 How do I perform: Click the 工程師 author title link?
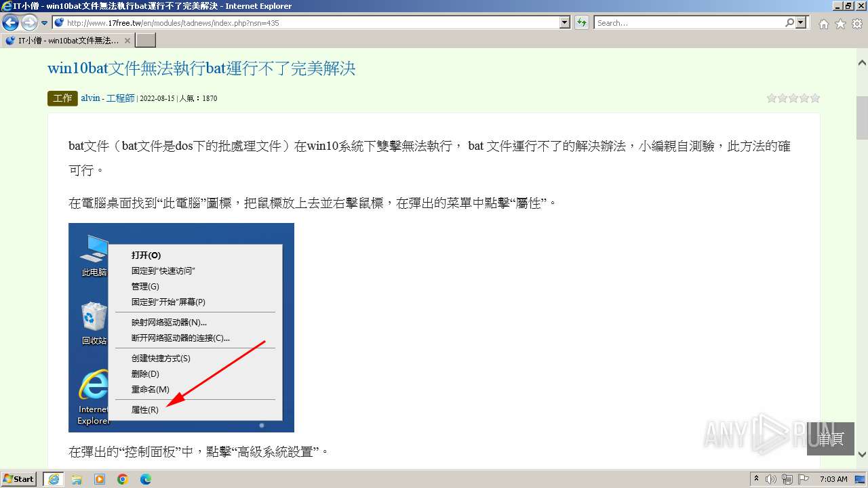(x=121, y=98)
